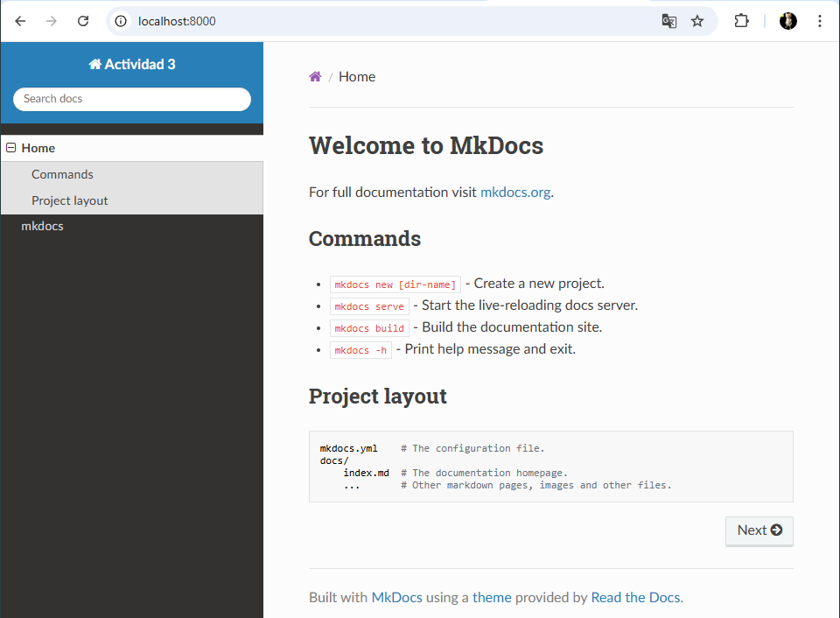
Task: Open the Read the Docs footer link
Action: pos(635,597)
